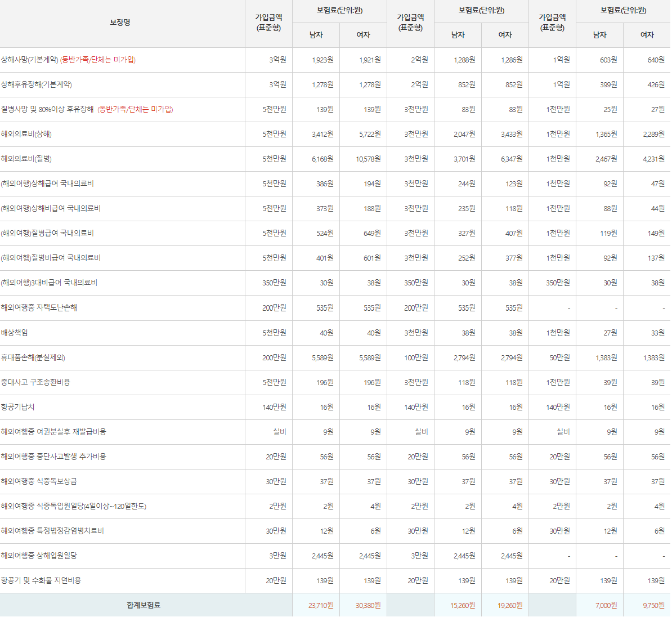This screenshot has width=672, height=617.
Task: Select 중대사고 구조송환비용 row label
Action: click(x=35, y=383)
